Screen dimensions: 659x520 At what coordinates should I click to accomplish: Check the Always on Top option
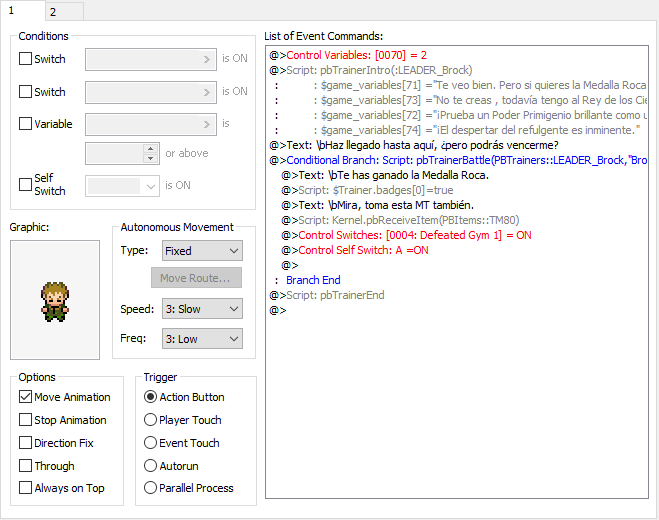(26, 489)
